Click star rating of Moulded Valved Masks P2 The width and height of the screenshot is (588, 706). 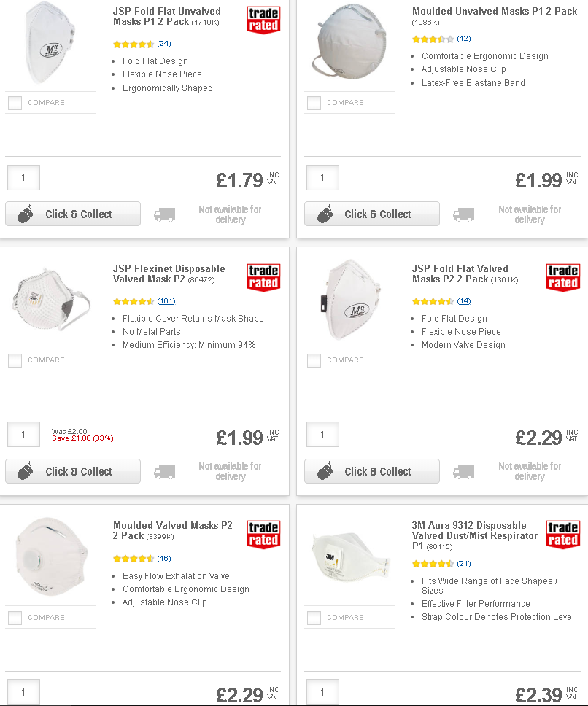coord(134,559)
